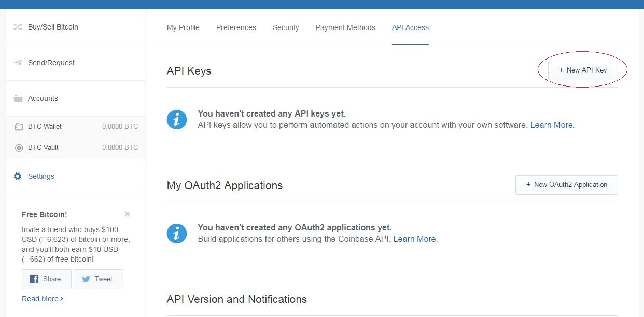Click the My OAuth2 Applications heading
Screen dimensions: 644x317
pyautogui.click(x=225, y=185)
